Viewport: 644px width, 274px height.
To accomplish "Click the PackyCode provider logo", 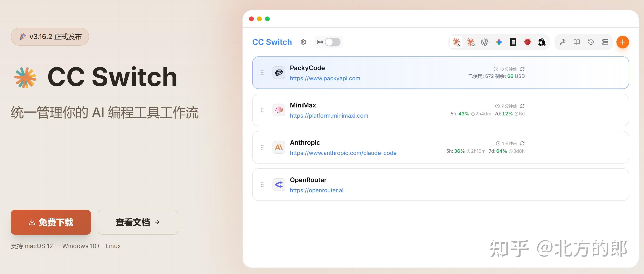I will pyautogui.click(x=279, y=72).
